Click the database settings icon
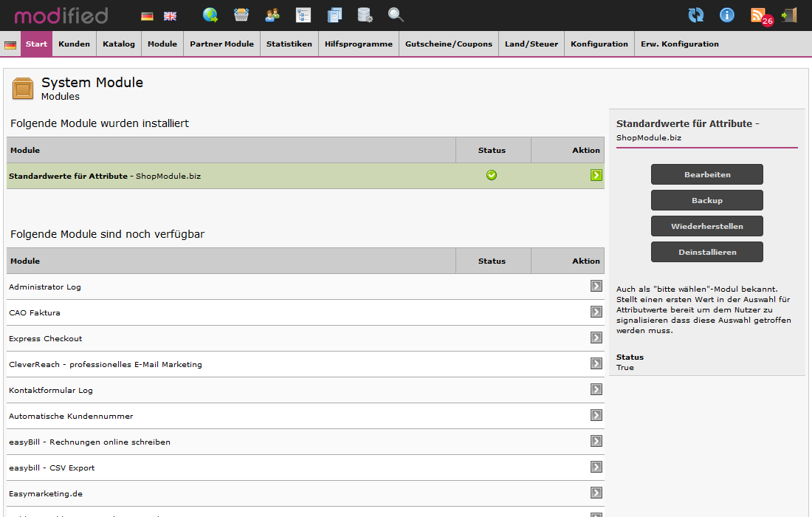812x517 pixels. (365, 15)
